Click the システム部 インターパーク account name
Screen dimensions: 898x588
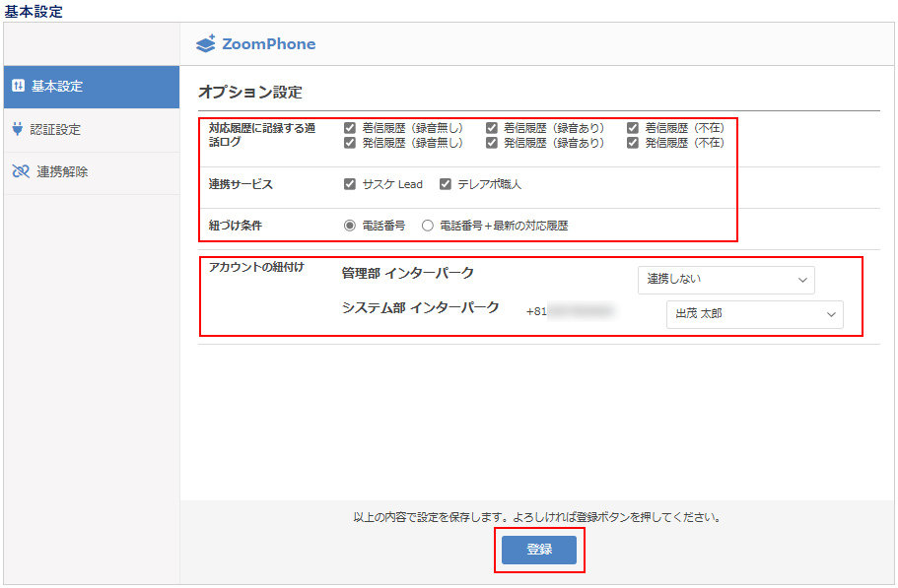420,307
